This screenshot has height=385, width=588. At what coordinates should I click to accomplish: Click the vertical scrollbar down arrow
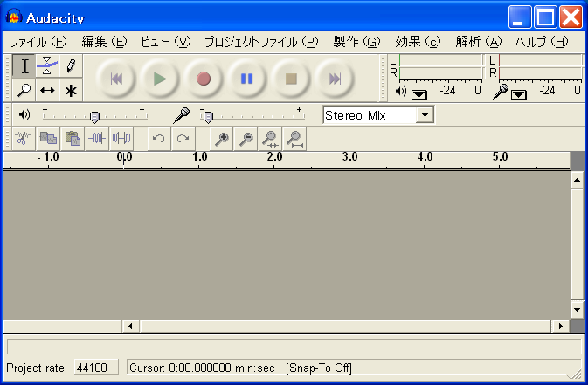tap(577, 310)
